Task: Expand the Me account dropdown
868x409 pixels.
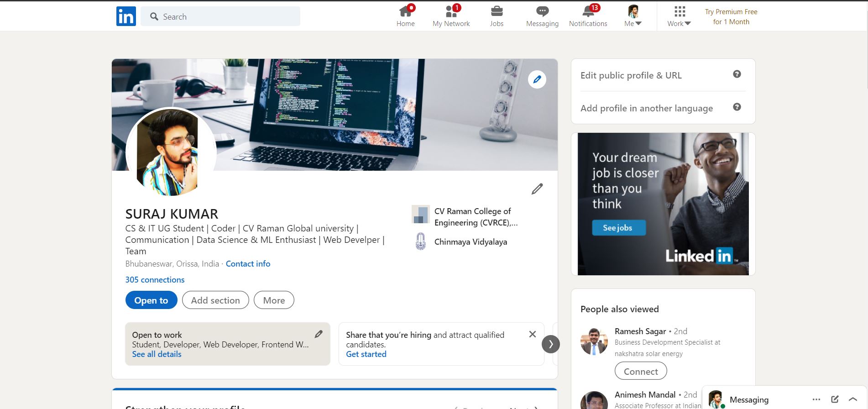Action: point(633,16)
